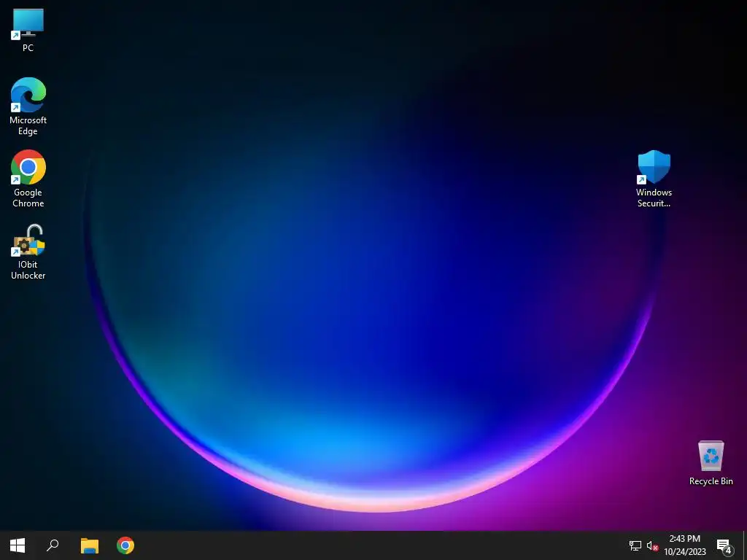Open taskbar search magnifier
The height and width of the screenshot is (560, 747).
pyautogui.click(x=53, y=545)
